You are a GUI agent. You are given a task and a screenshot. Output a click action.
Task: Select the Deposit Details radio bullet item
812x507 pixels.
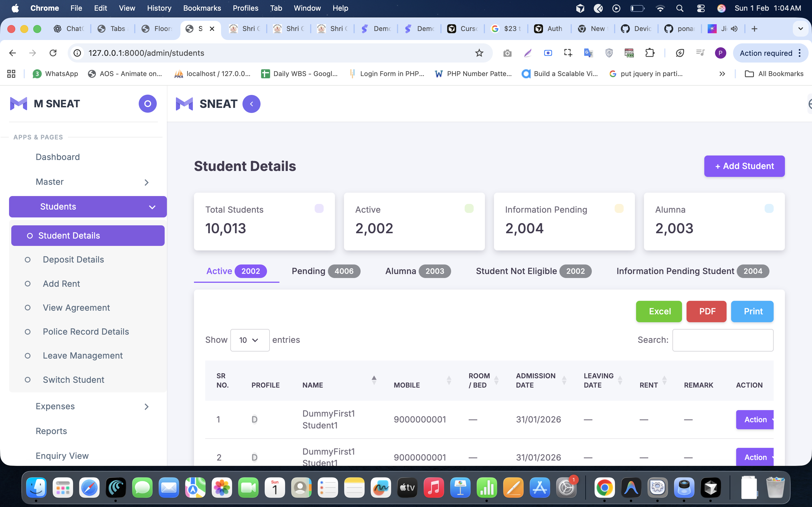(28, 259)
